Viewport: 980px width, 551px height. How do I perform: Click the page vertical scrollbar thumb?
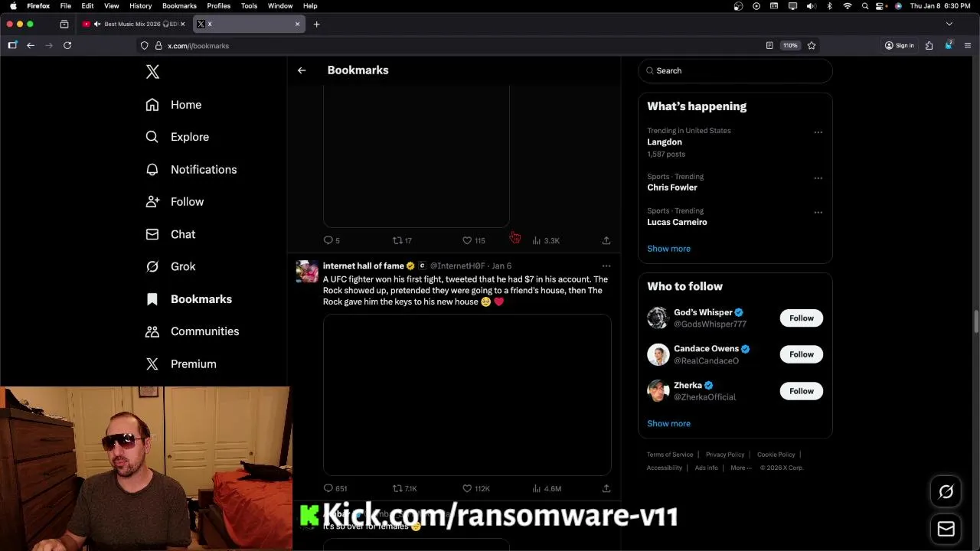[x=976, y=321]
